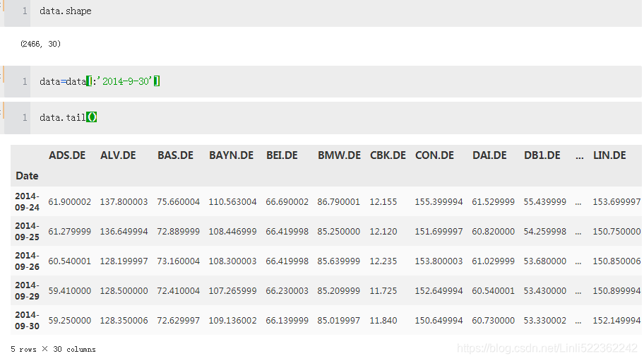Image resolution: width=644 pixels, height=361 pixels.
Task: Click the DB1.DE column header
Action: (542, 155)
